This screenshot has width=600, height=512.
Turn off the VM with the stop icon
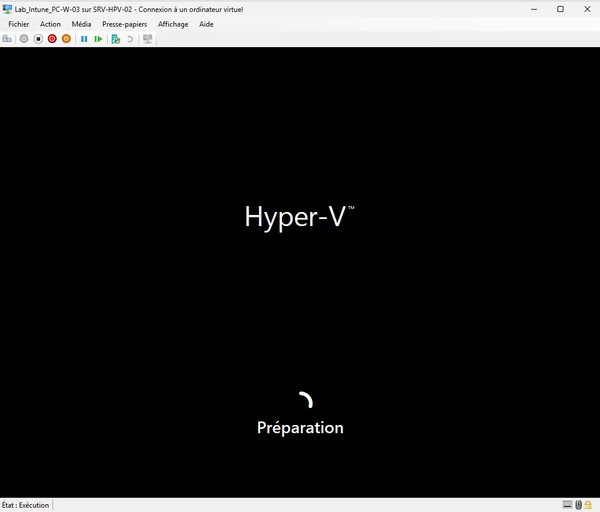38,39
